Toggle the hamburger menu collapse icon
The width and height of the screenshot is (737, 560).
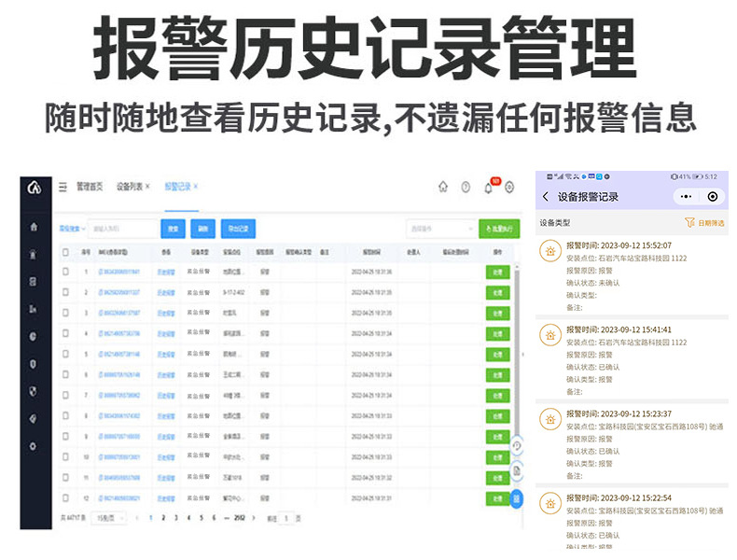(x=63, y=188)
